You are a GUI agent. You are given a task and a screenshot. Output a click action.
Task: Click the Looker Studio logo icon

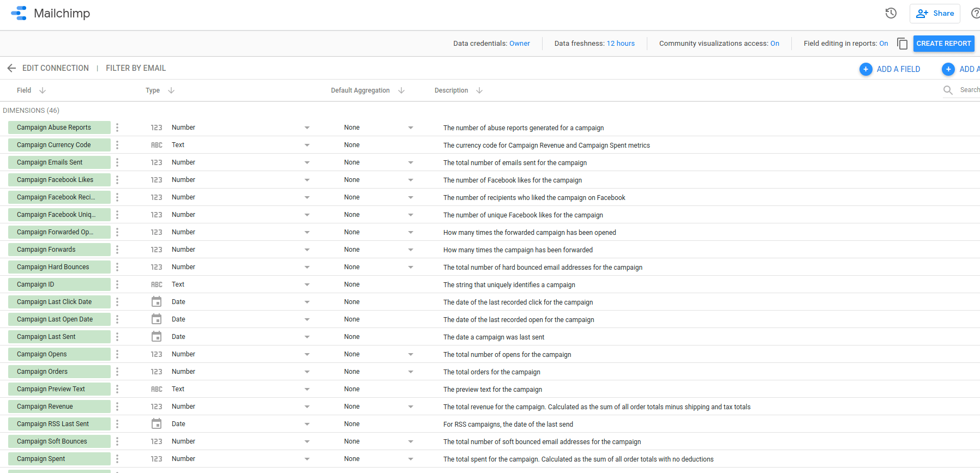click(x=19, y=13)
